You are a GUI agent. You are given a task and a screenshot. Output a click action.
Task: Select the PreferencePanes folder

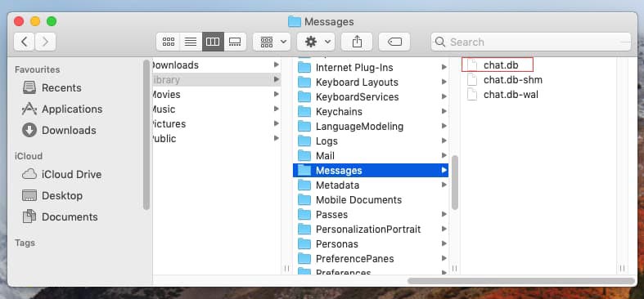[x=371, y=259]
